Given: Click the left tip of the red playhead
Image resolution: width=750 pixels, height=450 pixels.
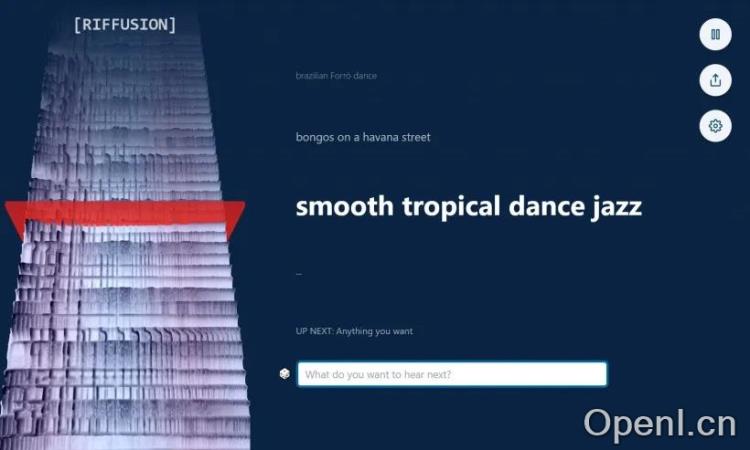Looking at the screenshot, I should pos(12,209).
